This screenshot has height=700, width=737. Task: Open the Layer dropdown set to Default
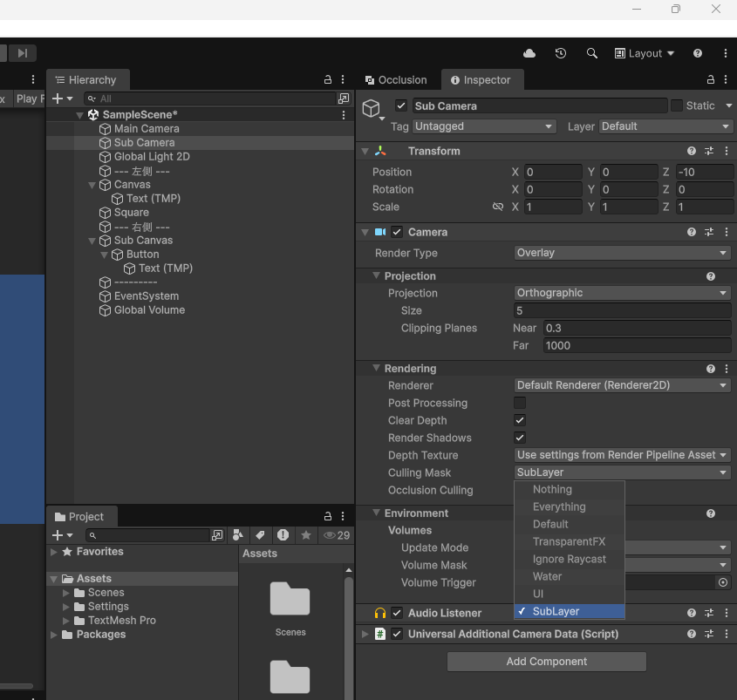[666, 126]
